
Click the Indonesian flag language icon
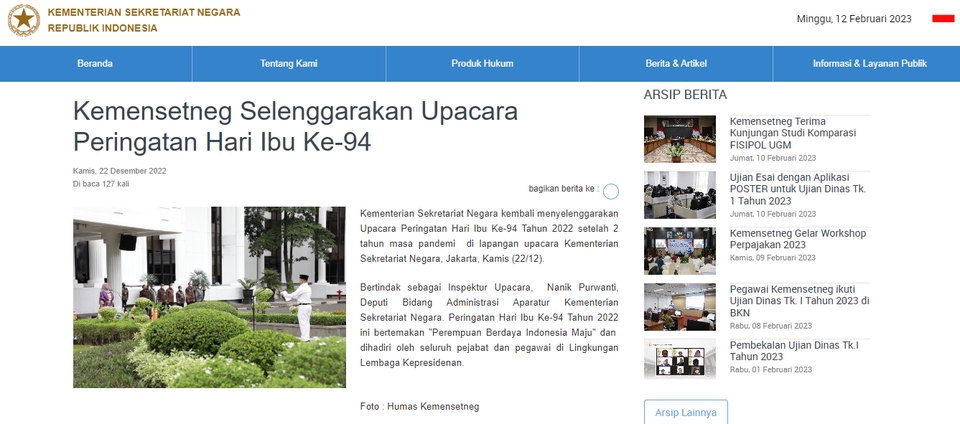point(943,19)
